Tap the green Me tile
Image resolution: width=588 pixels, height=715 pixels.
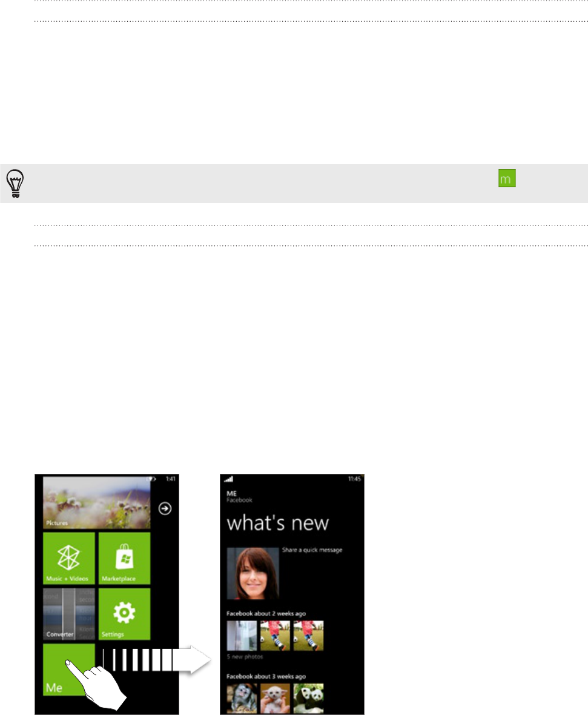pos(69,670)
